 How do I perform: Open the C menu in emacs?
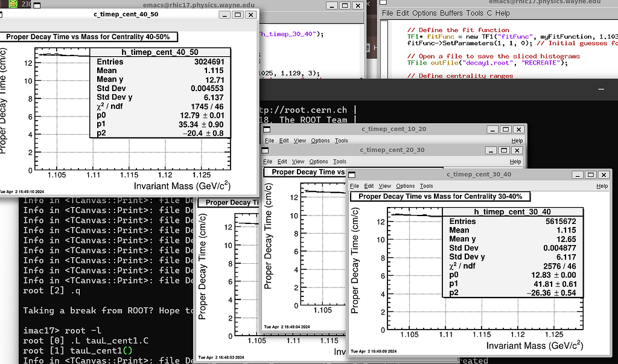[489, 13]
